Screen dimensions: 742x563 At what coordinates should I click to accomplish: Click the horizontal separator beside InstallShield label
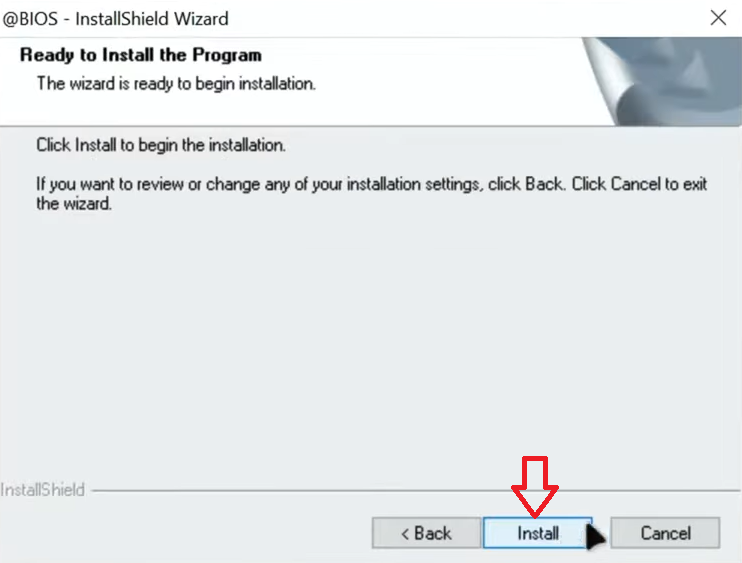(x=416, y=491)
